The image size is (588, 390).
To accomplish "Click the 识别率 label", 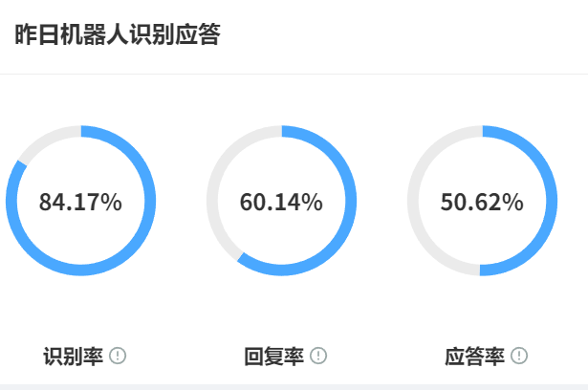I will tap(73, 357).
